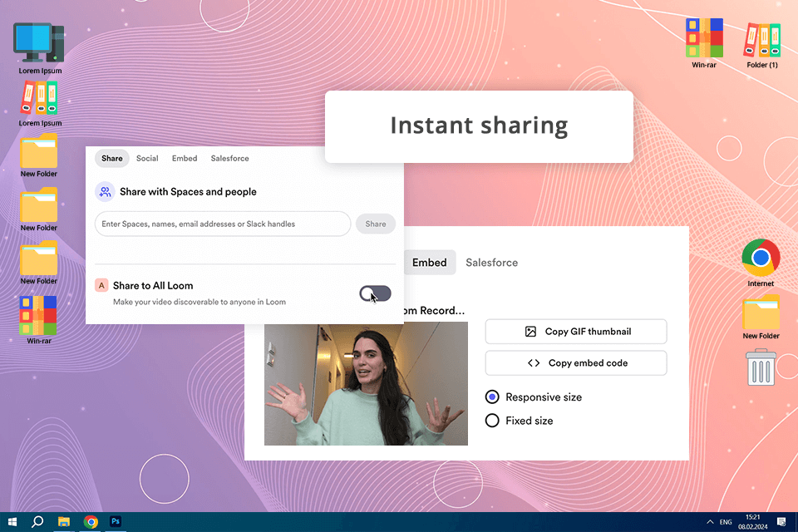Select the Fixed size radio button
This screenshot has width=798, height=532.
492,421
